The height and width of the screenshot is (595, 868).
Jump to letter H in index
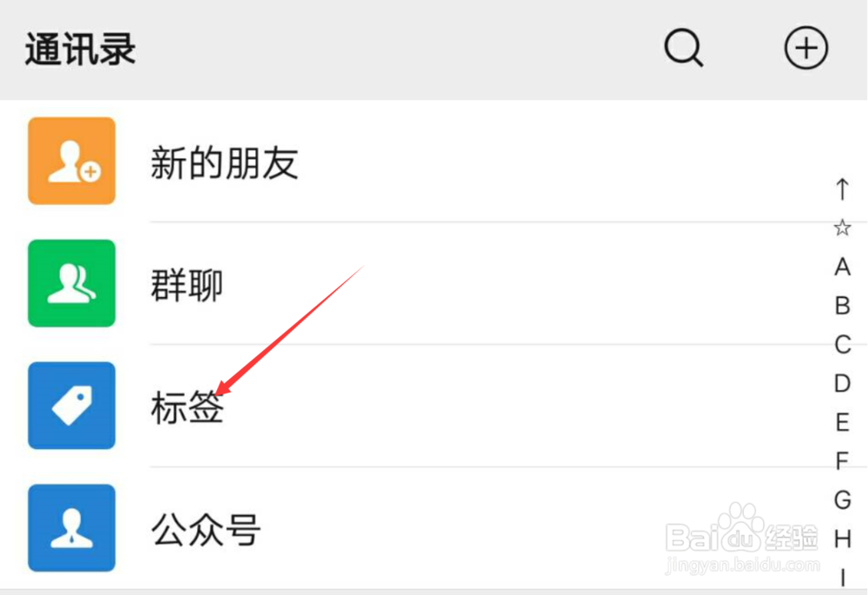coord(843,539)
